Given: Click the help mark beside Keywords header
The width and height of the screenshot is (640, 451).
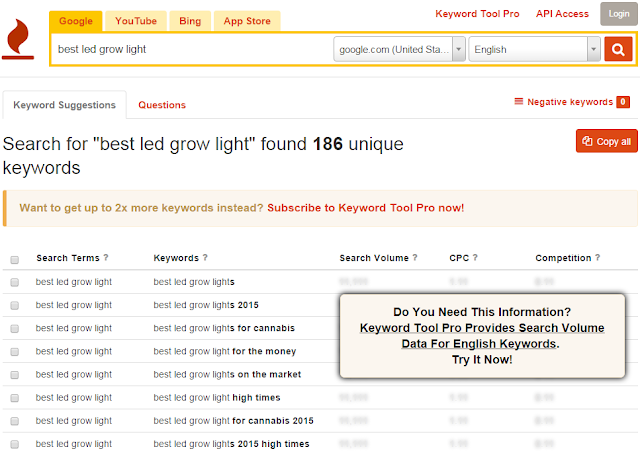Looking at the screenshot, I should point(205,258).
